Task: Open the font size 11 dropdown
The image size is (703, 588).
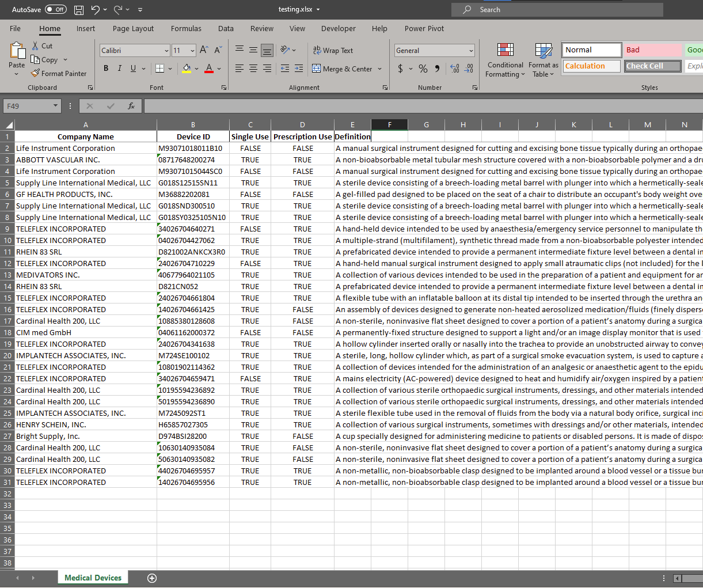Action: tap(192, 51)
